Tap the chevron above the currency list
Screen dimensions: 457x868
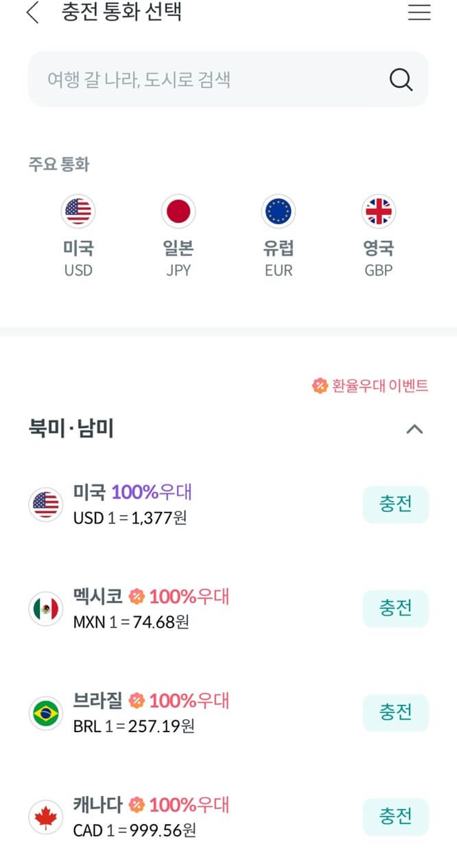pyautogui.click(x=414, y=429)
